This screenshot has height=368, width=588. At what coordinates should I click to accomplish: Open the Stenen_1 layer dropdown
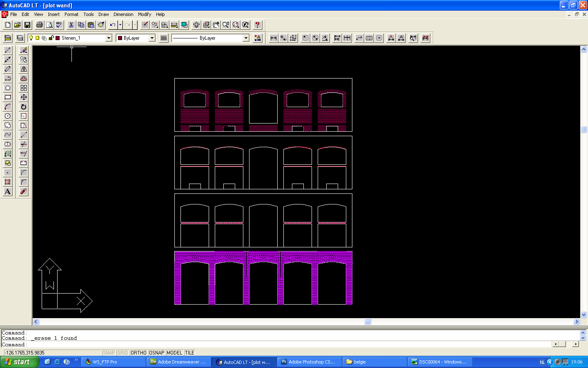(108, 38)
